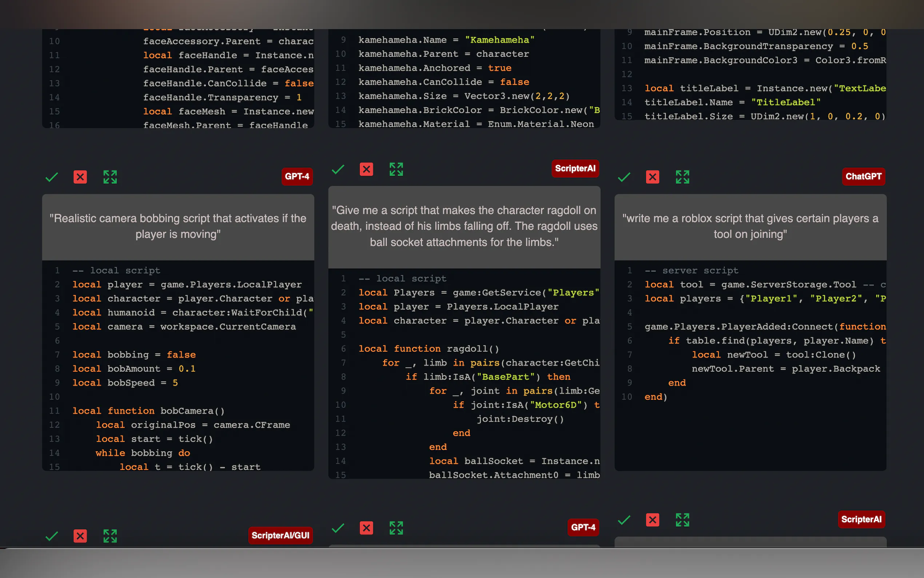The height and width of the screenshot is (578, 924).
Task: Reject the tool-on-joining script with red X
Action: coord(652,177)
